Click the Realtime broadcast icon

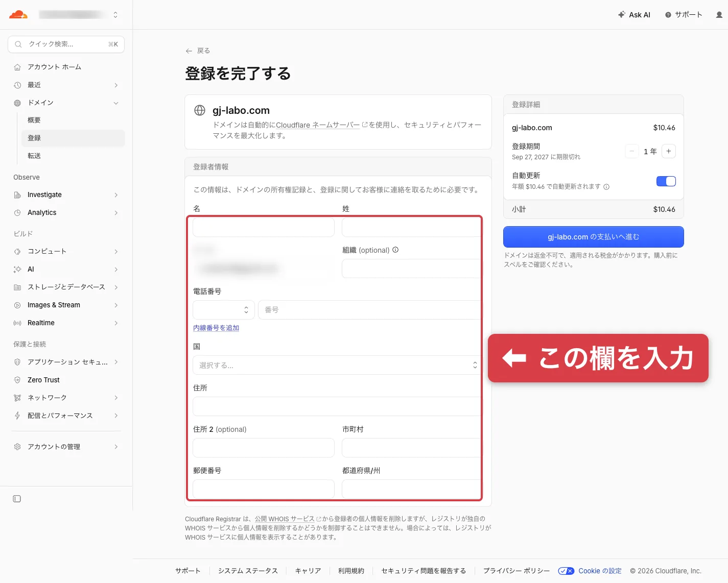[x=17, y=323]
